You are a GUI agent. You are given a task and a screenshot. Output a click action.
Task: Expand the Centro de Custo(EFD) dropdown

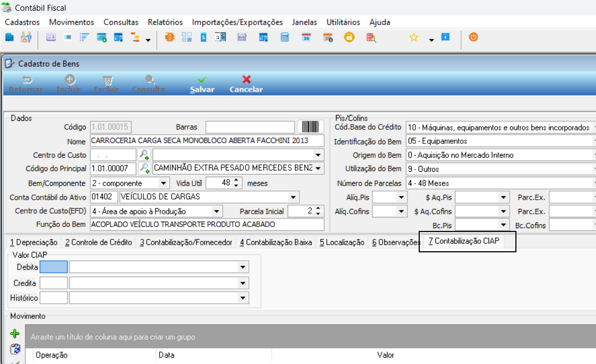pyautogui.click(x=216, y=212)
